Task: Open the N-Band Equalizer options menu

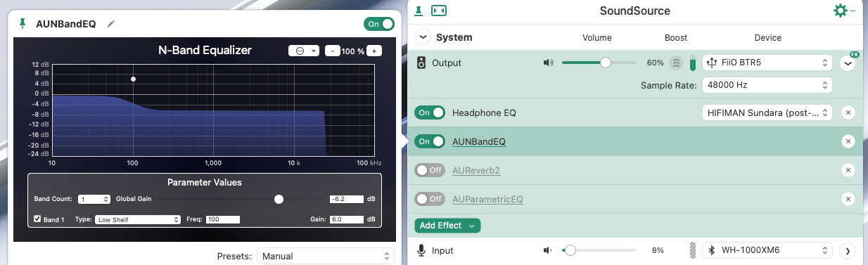Action: tap(304, 51)
